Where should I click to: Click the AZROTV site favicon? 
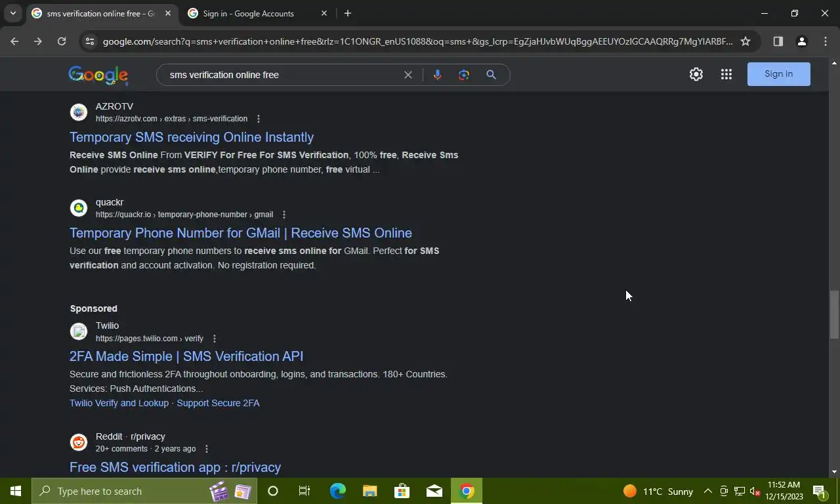coord(79,112)
